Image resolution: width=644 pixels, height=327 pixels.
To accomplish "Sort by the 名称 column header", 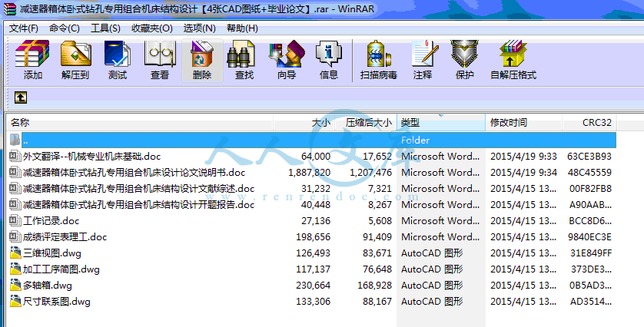I will point(140,122).
